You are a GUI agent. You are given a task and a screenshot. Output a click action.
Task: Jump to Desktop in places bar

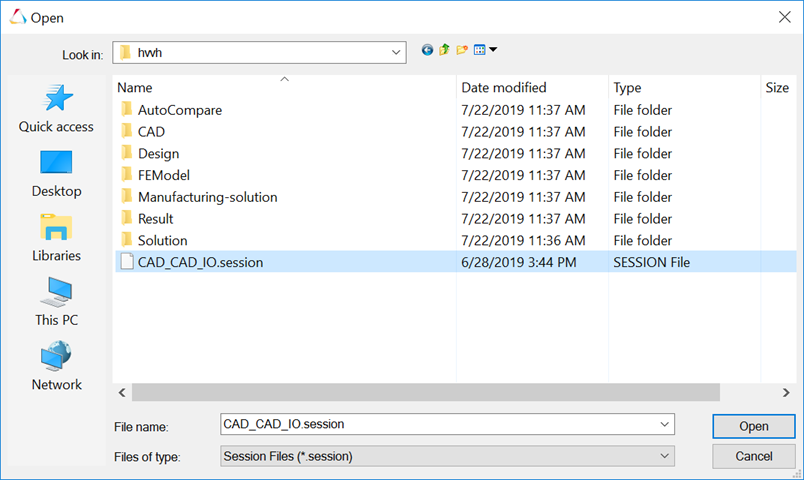[x=56, y=173]
